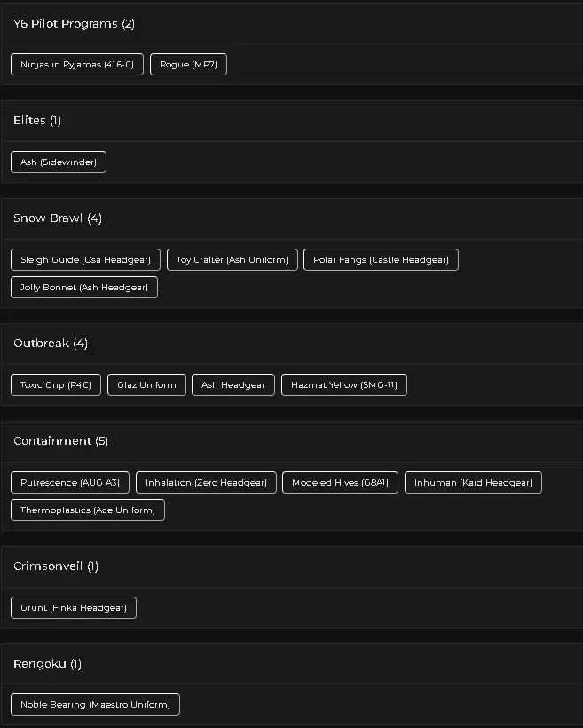Select Jolly Bonnet (Ash Headgear) tag

pyautogui.click(x=83, y=288)
